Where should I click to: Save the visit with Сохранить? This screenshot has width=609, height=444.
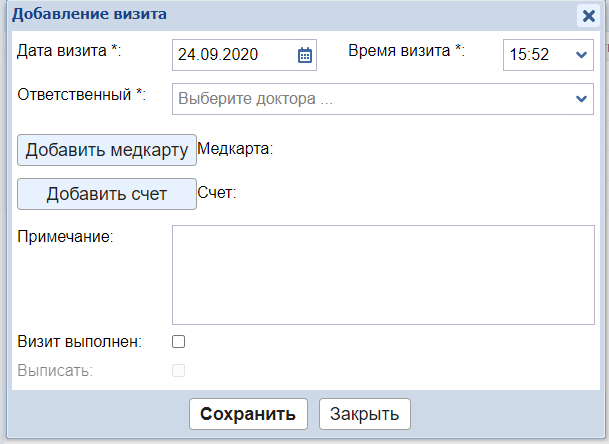click(x=247, y=413)
